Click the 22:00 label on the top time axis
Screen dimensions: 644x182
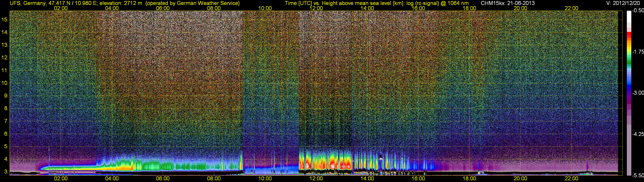tap(571, 8)
